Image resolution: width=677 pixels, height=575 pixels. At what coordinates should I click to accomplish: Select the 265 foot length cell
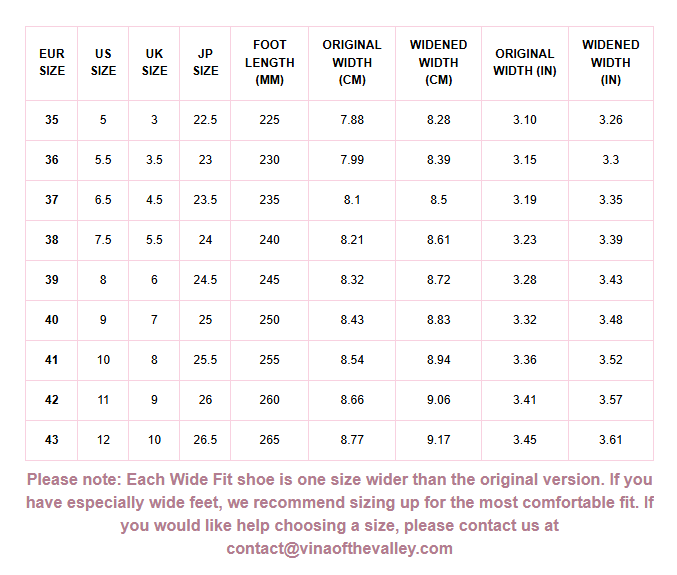(x=269, y=440)
